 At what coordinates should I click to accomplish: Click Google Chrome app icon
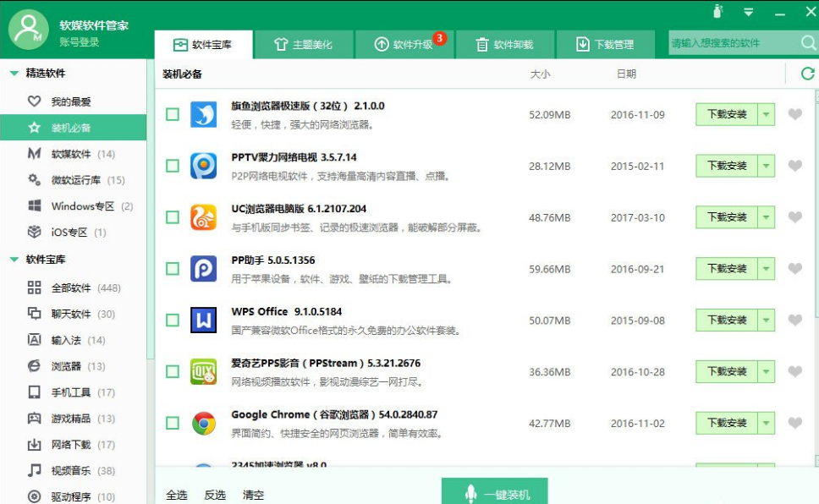point(204,423)
